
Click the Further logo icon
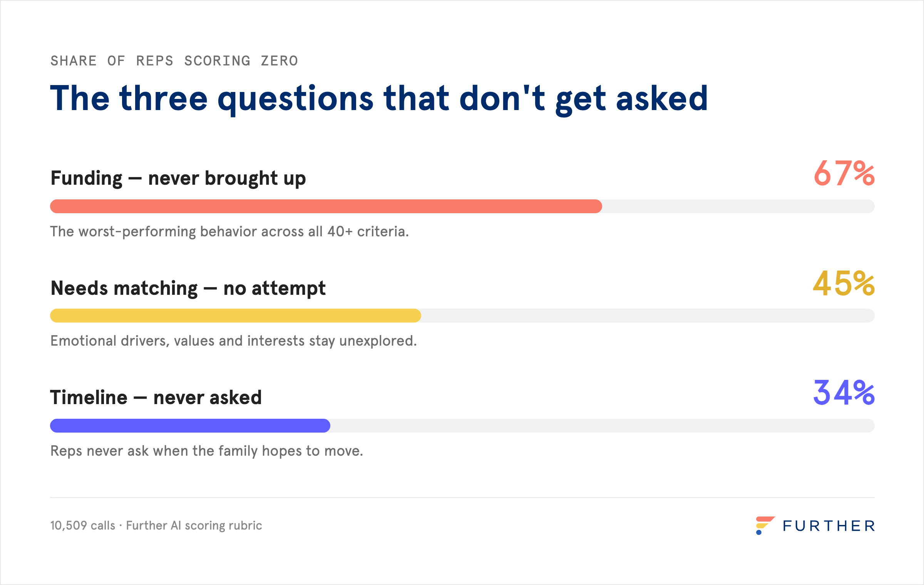point(765,525)
